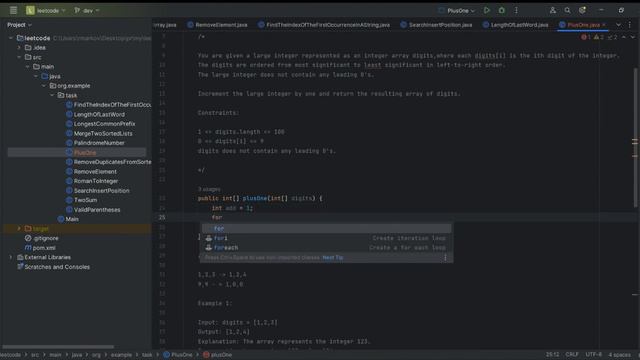Switch to LengthOfLastWord.java tab

pyautogui.click(x=516, y=25)
